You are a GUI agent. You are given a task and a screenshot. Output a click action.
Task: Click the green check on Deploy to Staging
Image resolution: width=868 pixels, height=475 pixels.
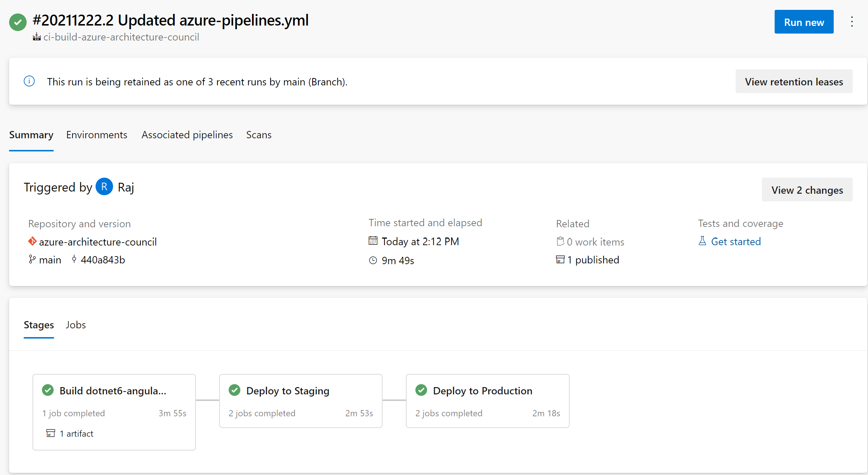(x=235, y=390)
